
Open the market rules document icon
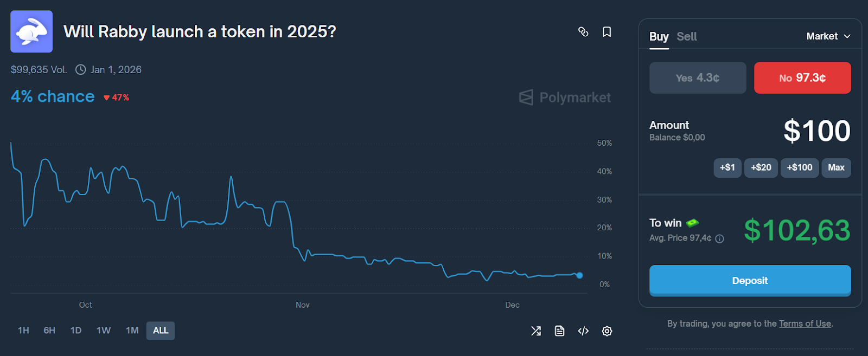(x=559, y=331)
